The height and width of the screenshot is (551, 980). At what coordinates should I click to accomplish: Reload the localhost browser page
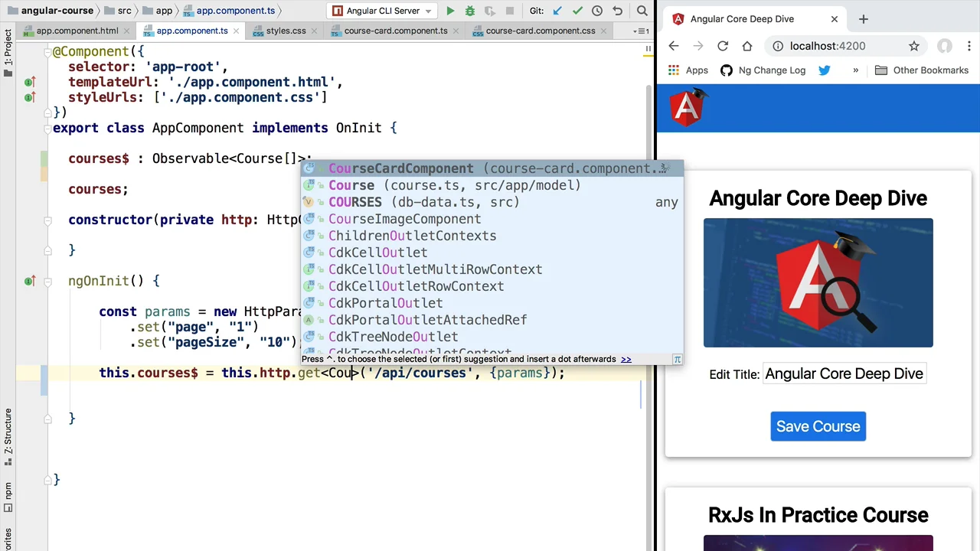pyautogui.click(x=722, y=46)
